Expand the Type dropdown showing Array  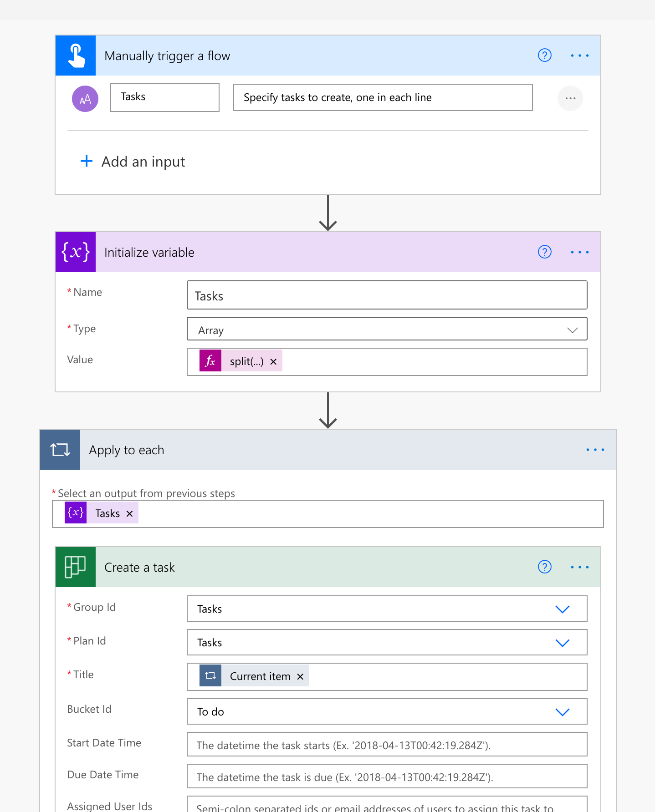[x=572, y=330]
